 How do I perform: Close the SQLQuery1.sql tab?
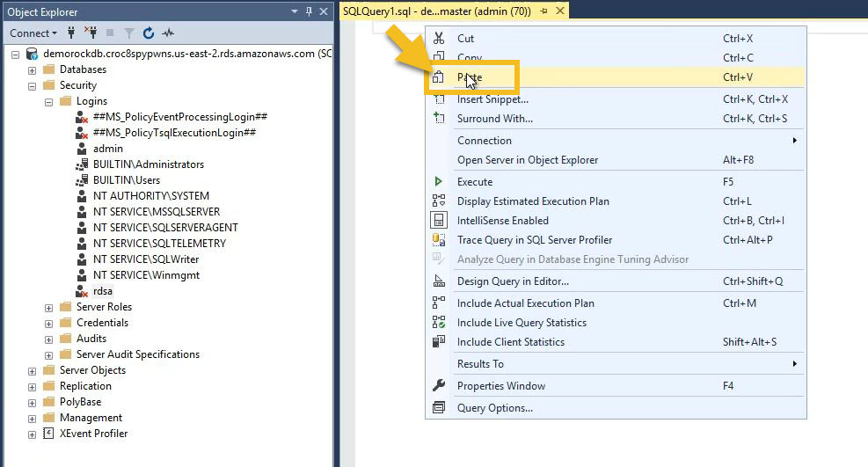pyautogui.click(x=560, y=11)
